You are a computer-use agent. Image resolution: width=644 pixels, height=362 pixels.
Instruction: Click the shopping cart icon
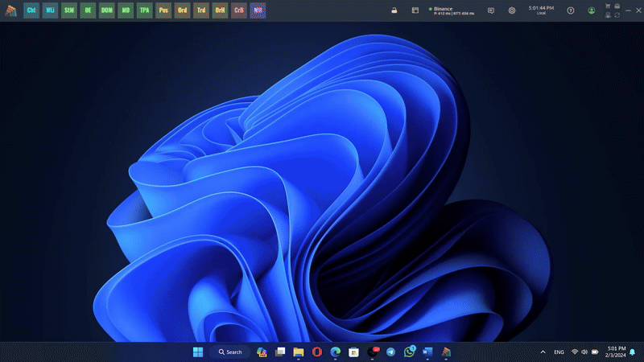607,6
